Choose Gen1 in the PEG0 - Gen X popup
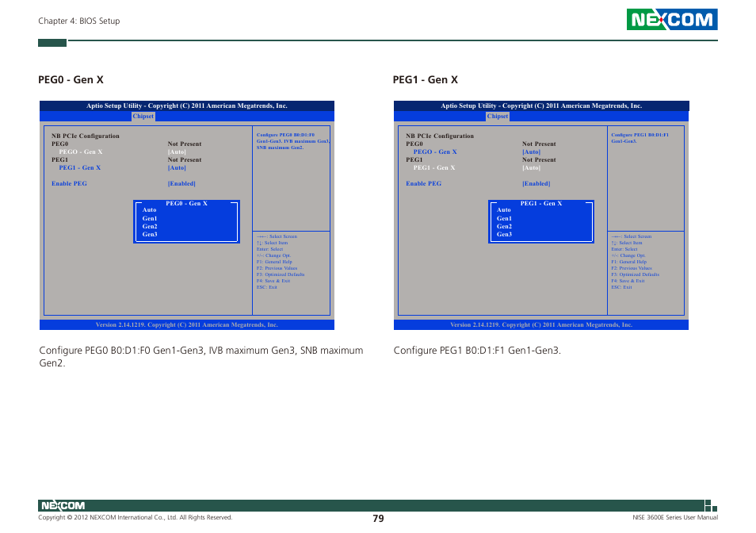 click(x=150, y=218)
